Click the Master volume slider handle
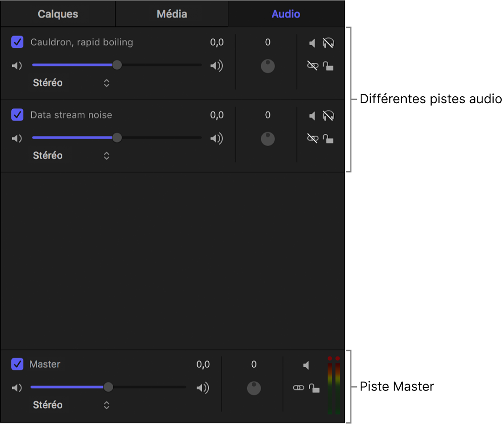The width and height of the screenshot is (504, 424). pos(108,387)
